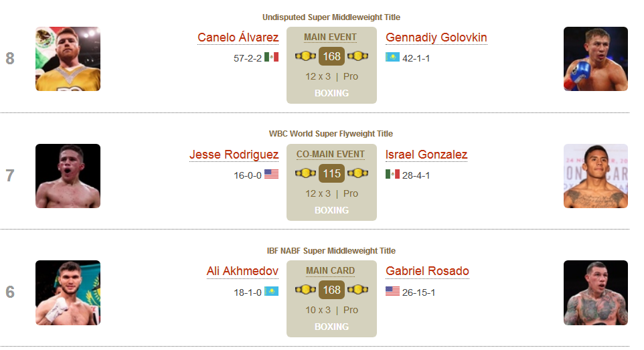Click the right title belt icon in the Co-Main Event box
Viewport: 644px width, 350px height.
pos(357,173)
